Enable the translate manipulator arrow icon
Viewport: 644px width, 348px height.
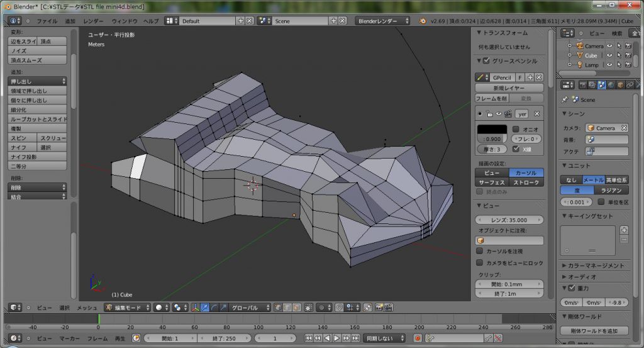point(204,307)
